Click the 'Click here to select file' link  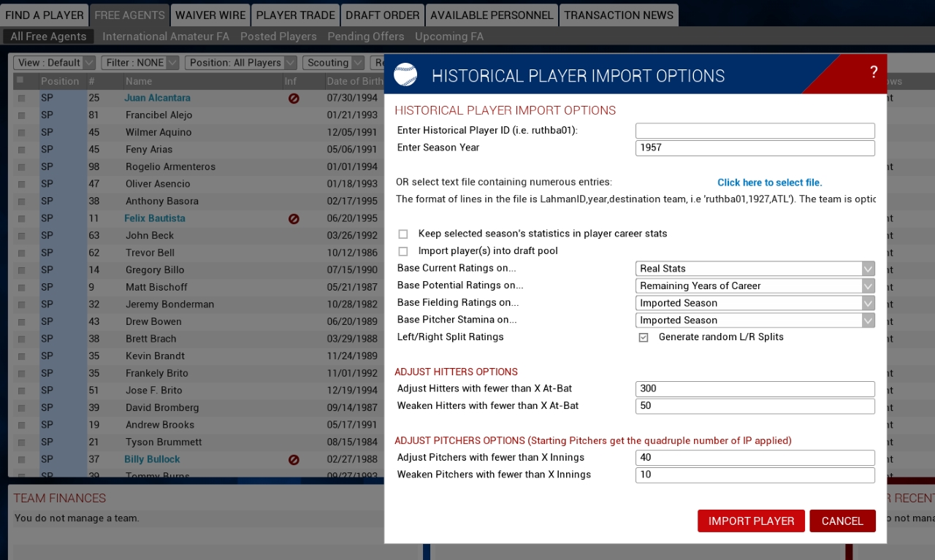coord(769,183)
